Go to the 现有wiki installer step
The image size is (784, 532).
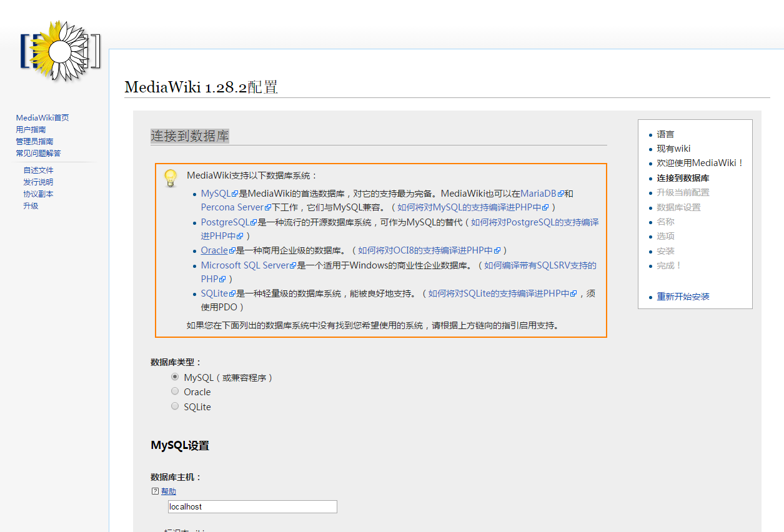(673, 149)
